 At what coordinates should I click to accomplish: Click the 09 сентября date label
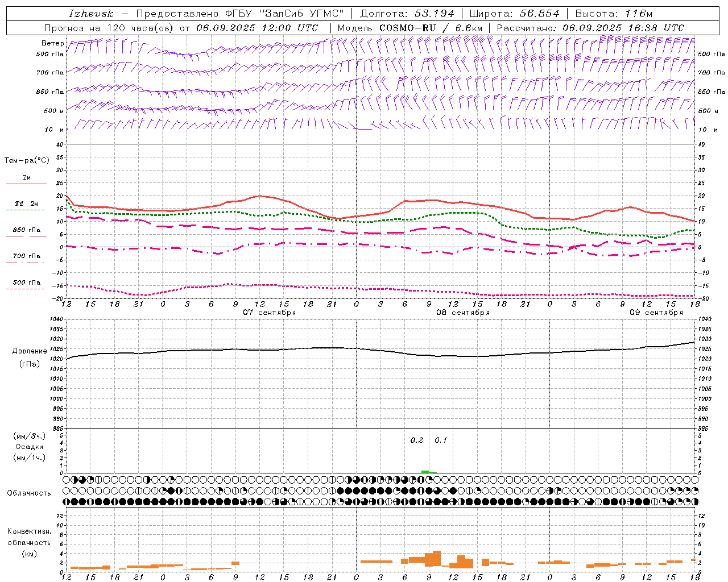click(656, 313)
